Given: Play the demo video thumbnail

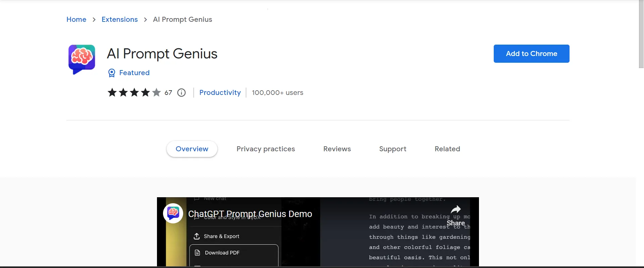Looking at the screenshot, I should [318, 232].
